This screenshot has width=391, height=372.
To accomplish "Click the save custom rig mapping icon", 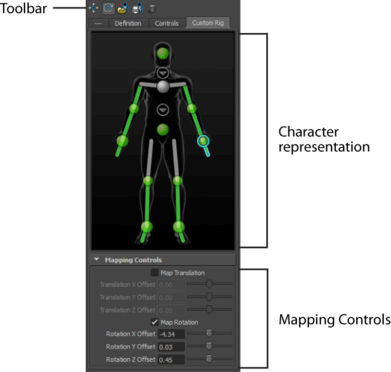I will pos(137,8).
